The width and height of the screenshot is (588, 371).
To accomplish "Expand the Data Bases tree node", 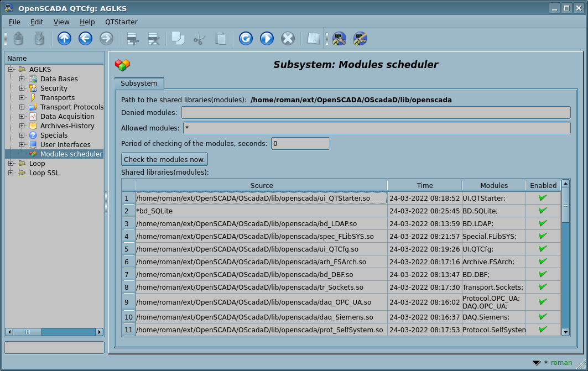I will (22, 79).
